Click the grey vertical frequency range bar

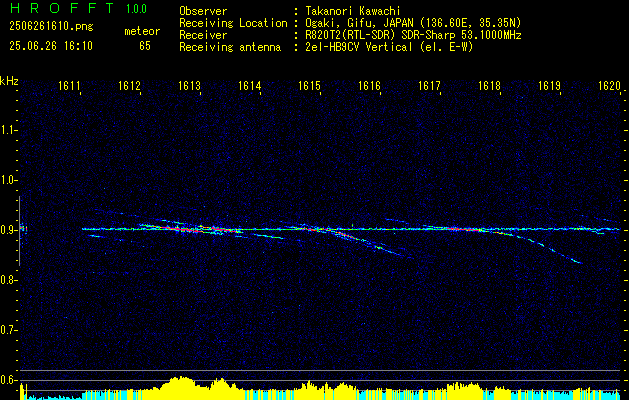[19, 231]
